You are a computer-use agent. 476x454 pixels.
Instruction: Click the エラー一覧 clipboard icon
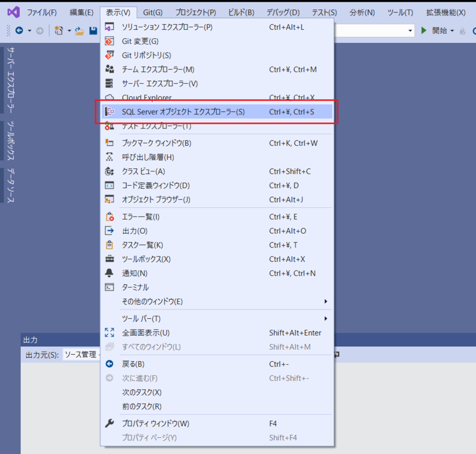point(109,217)
